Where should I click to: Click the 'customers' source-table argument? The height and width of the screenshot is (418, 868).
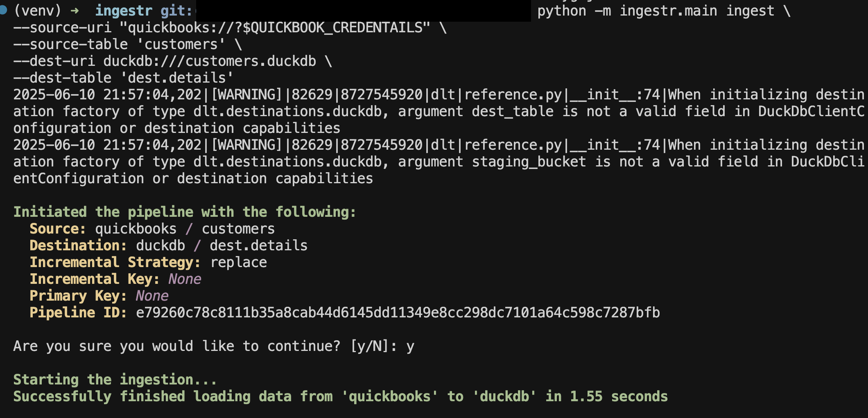coord(185,44)
